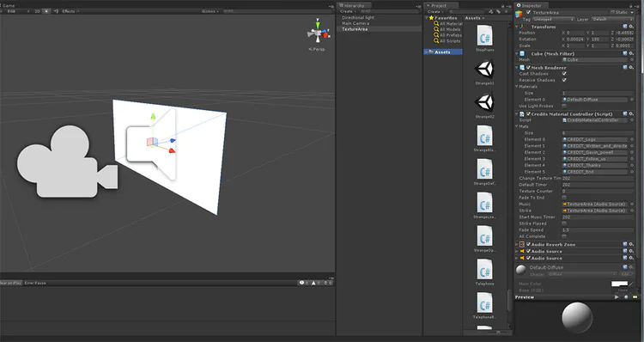Image resolution: width=644 pixels, height=342 pixels.
Task: Select the Inspector tab
Action: 531,5
